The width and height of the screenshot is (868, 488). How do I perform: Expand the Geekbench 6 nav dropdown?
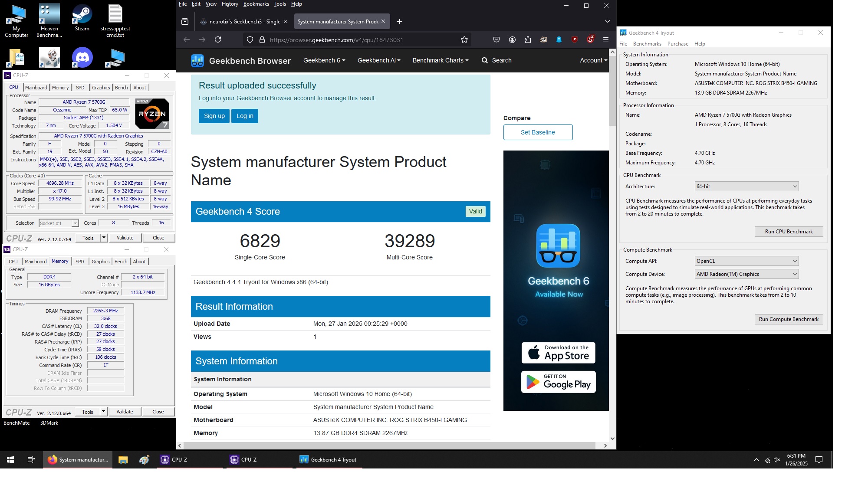tap(324, 60)
